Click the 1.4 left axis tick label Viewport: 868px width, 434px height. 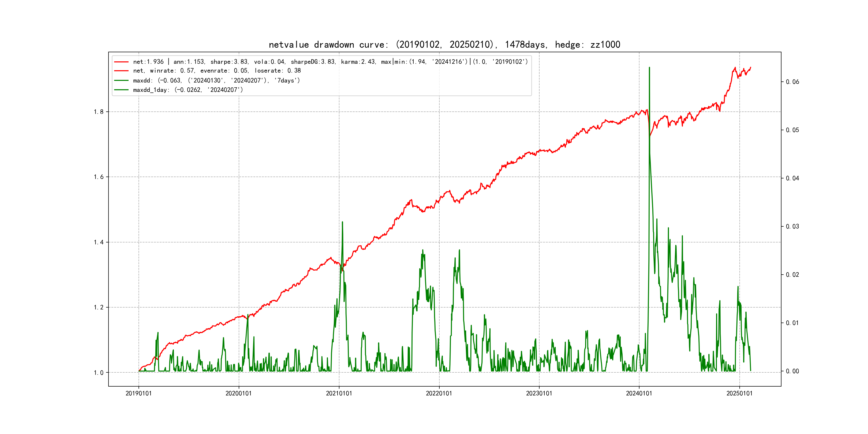pyautogui.click(x=98, y=242)
